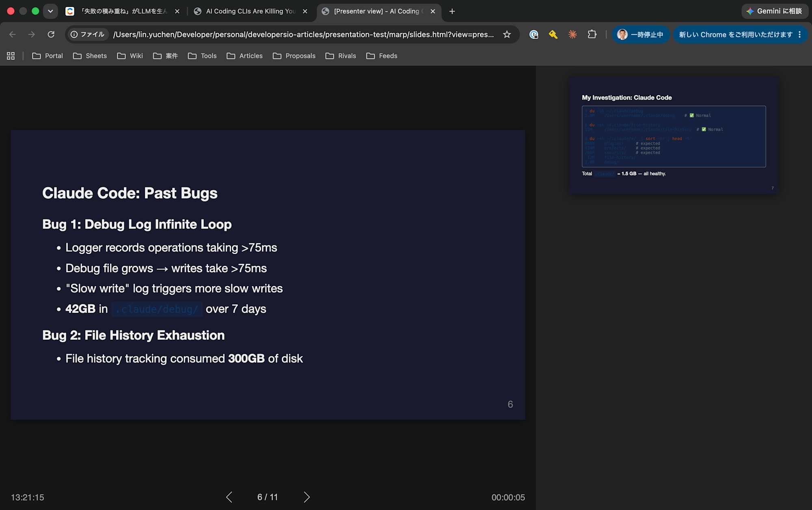Go to the previous slide arrow
The image size is (812, 510).
(x=229, y=497)
